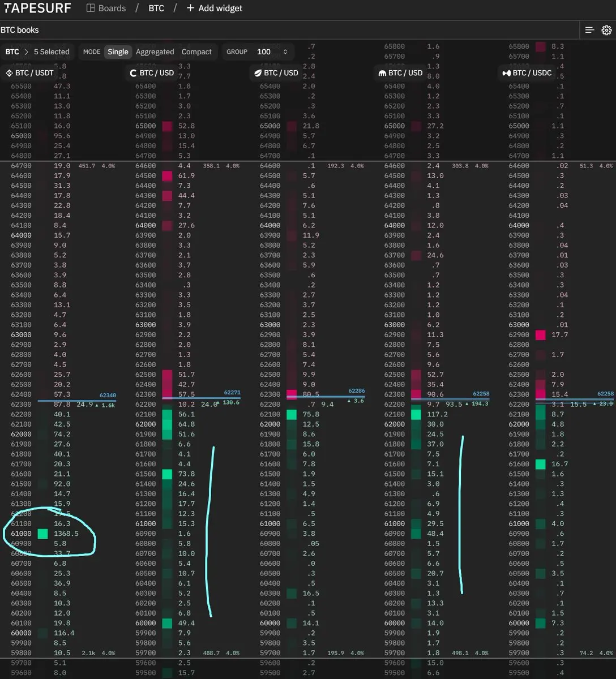Open the lines menu icon beside gear
The image size is (616, 679).
pyautogui.click(x=589, y=30)
